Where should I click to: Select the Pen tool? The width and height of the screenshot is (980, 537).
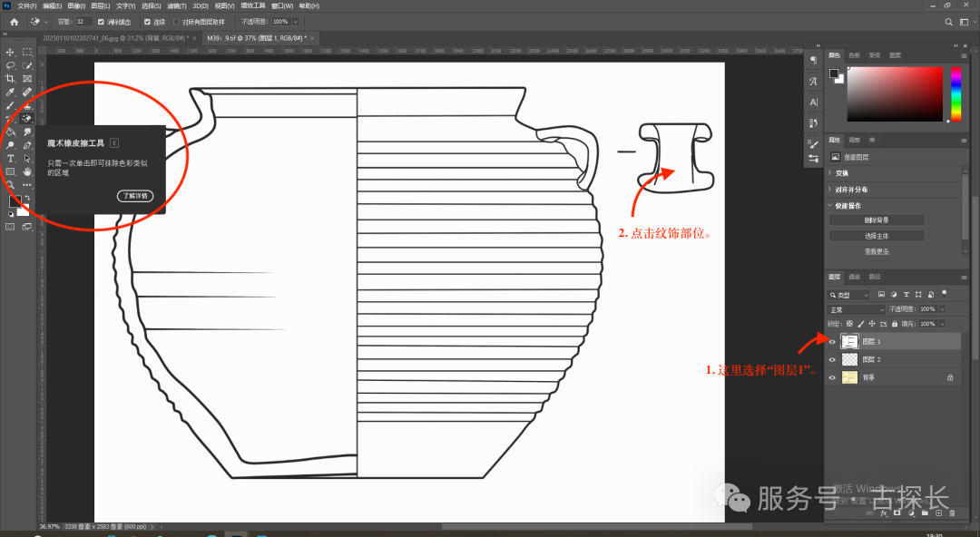point(27,145)
